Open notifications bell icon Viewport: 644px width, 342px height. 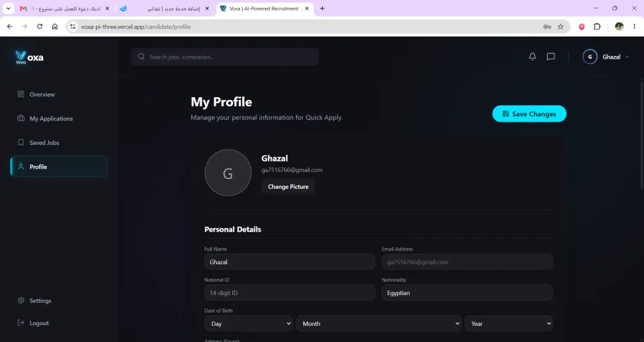pos(533,57)
